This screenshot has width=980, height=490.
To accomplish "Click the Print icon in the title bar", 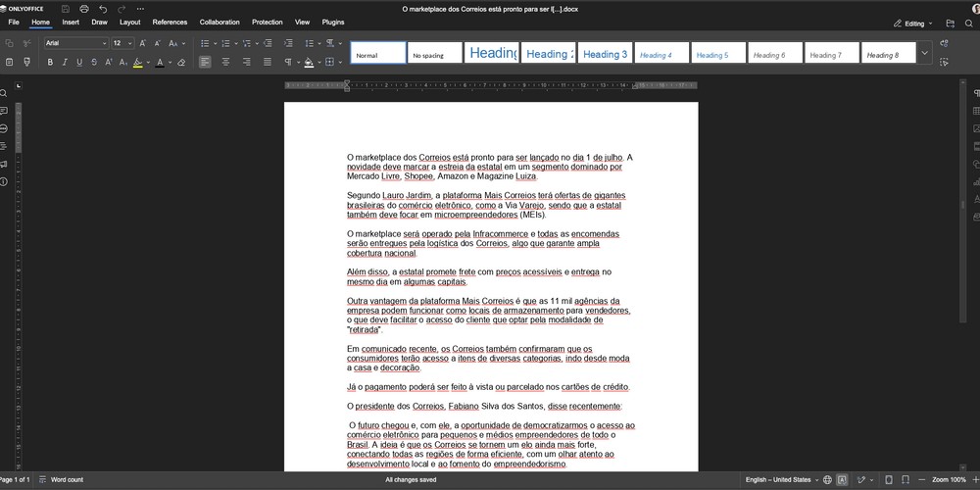I will click(84, 8).
